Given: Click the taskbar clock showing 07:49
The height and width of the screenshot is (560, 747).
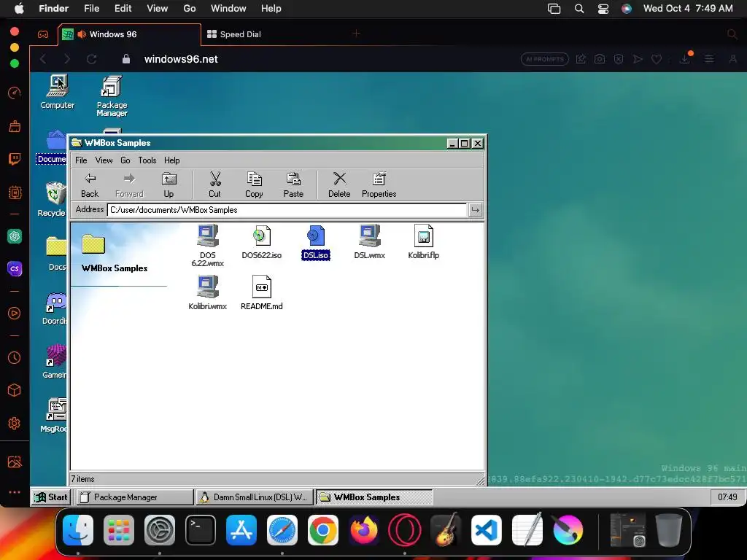Looking at the screenshot, I should pos(727,497).
